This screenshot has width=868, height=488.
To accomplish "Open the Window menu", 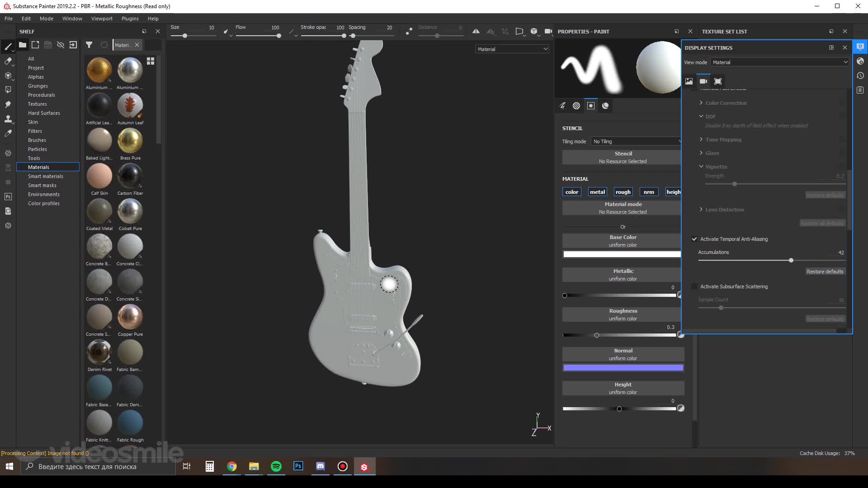I will [x=72, y=19].
